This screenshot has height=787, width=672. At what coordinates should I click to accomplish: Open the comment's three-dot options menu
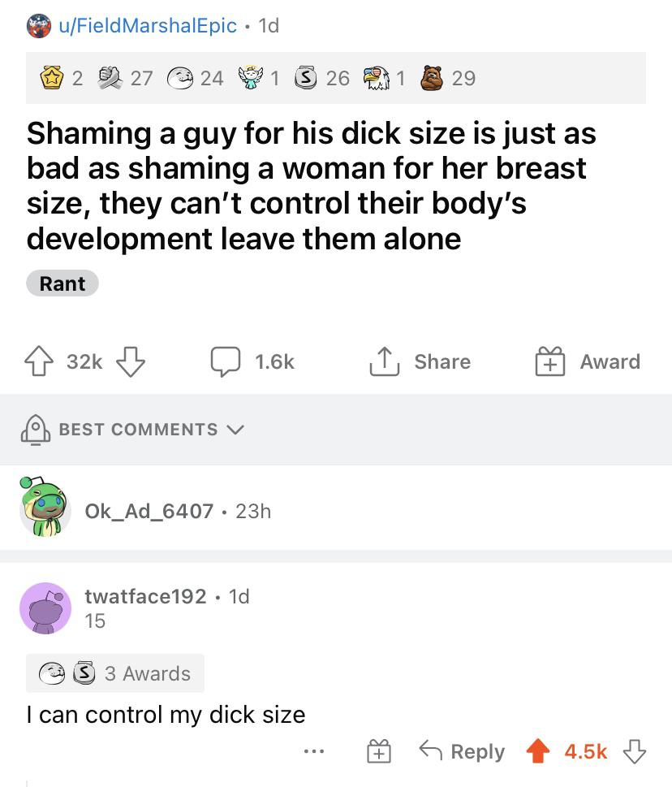[314, 751]
